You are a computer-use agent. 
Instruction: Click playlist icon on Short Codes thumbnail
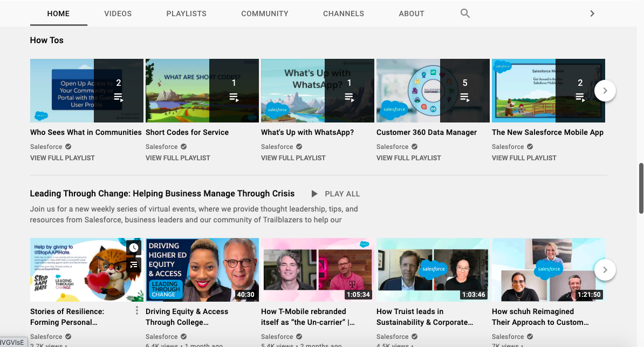tap(234, 98)
